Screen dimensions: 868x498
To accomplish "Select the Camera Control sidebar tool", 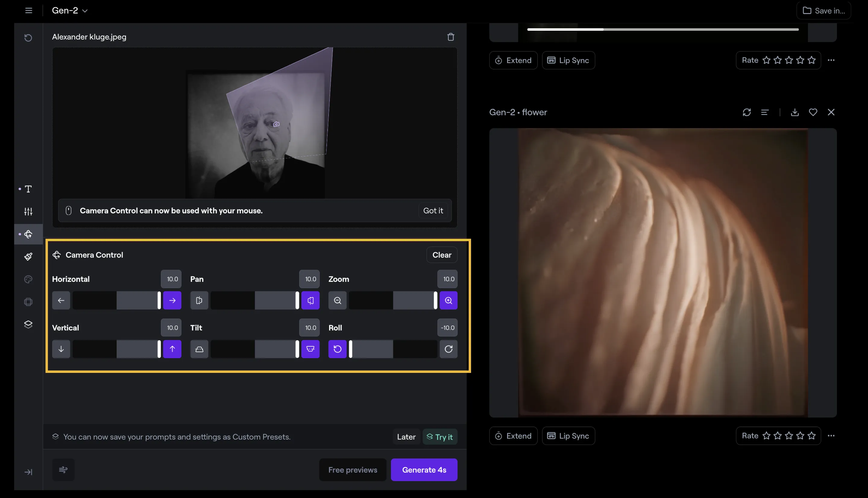I will 28,234.
